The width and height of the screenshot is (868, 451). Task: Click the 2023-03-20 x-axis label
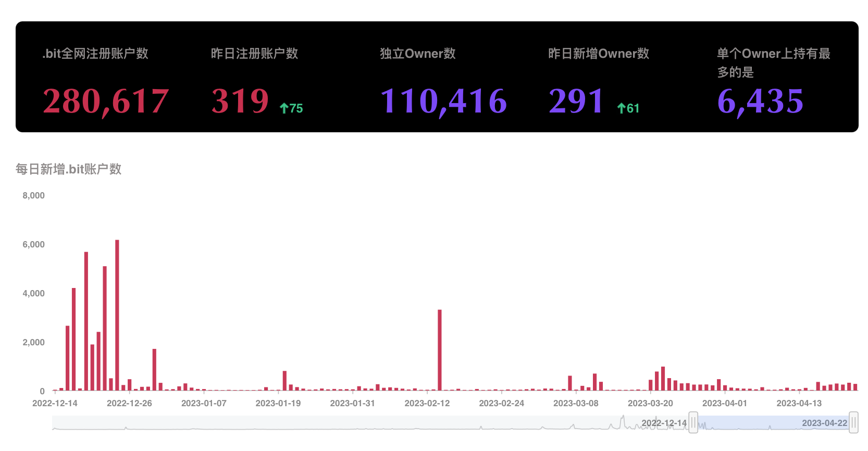coord(650,403)
